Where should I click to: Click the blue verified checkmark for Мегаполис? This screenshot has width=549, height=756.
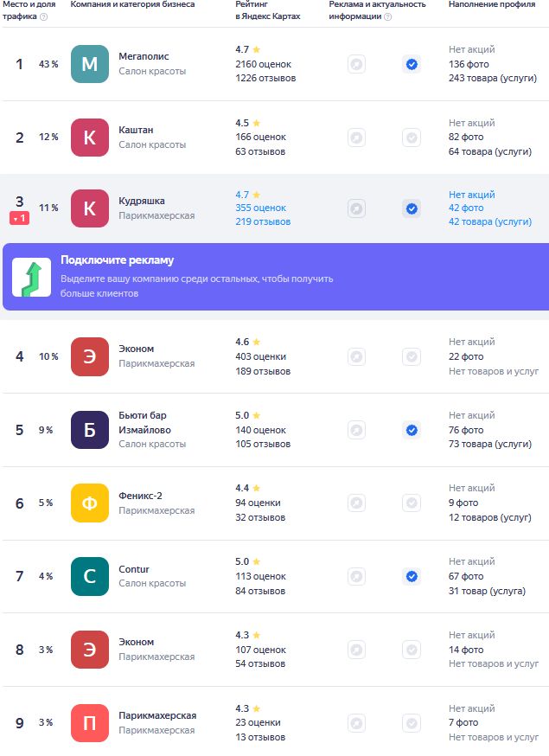412,64
